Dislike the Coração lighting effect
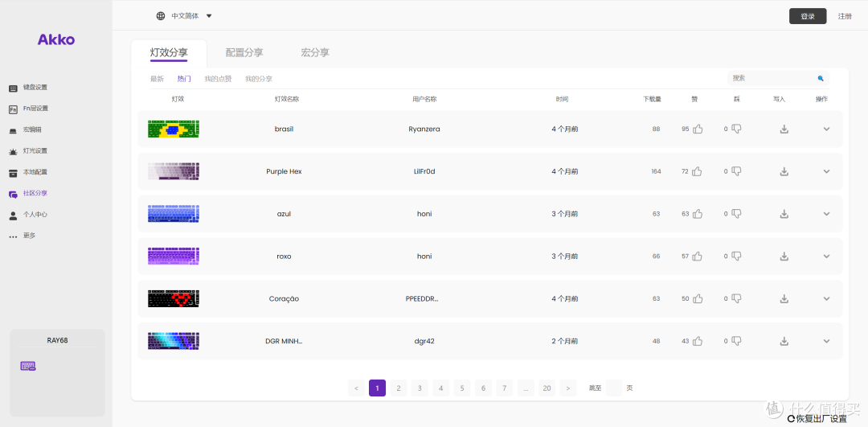Screen dimensions: 868x427 click(x=736, y=298)
